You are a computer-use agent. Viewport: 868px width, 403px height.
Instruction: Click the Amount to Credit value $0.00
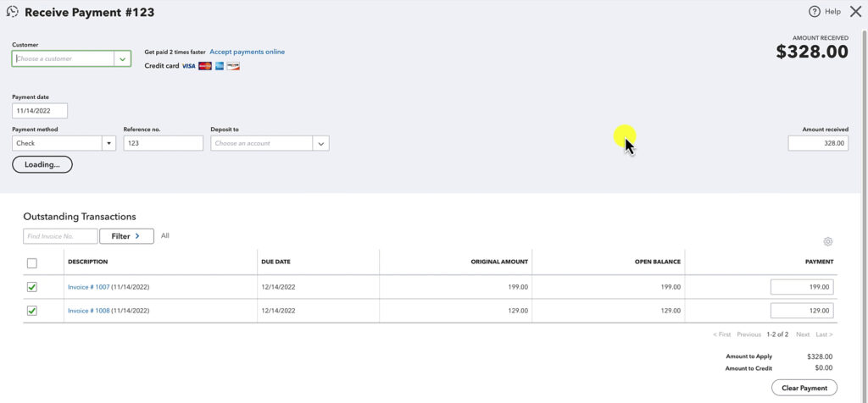point(824,368)
